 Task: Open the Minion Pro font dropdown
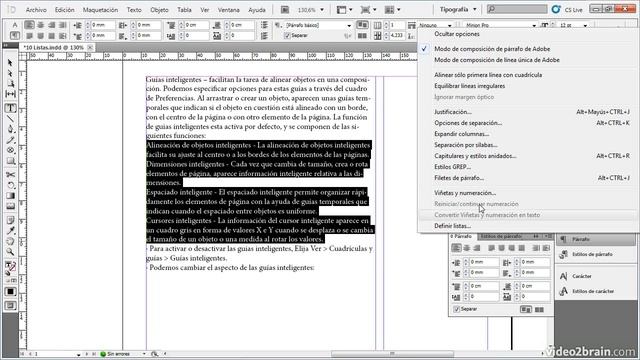[x=534, y=25]
